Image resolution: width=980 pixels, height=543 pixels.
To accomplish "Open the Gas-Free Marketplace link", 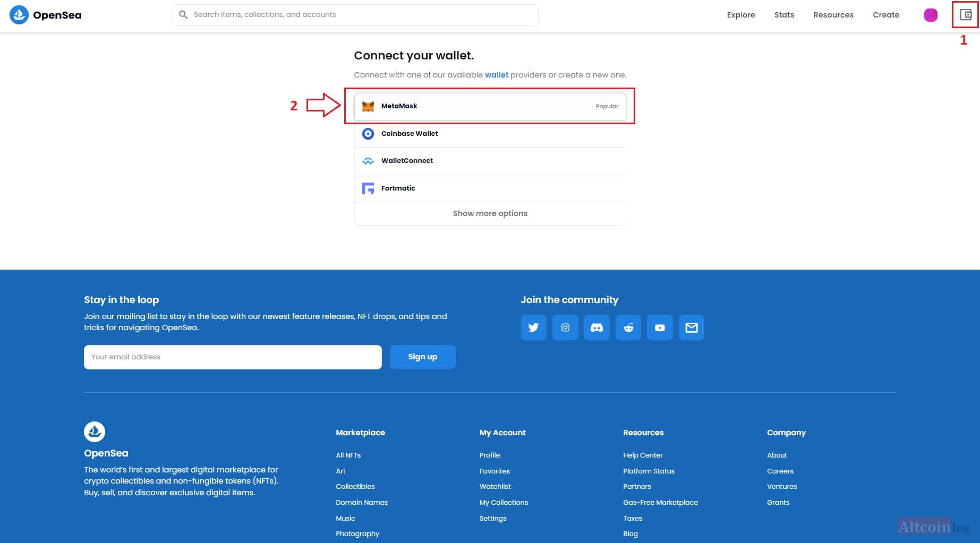I will (660, 502).
